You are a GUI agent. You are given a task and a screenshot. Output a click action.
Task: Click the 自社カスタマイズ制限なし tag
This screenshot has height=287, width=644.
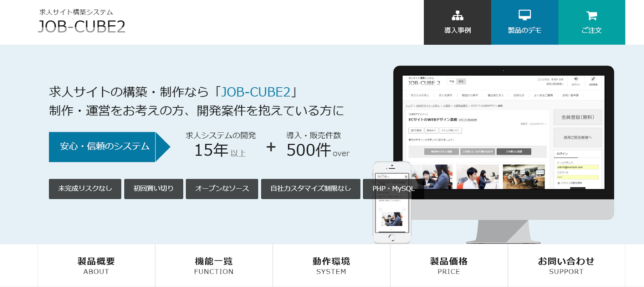pos(311,189)
